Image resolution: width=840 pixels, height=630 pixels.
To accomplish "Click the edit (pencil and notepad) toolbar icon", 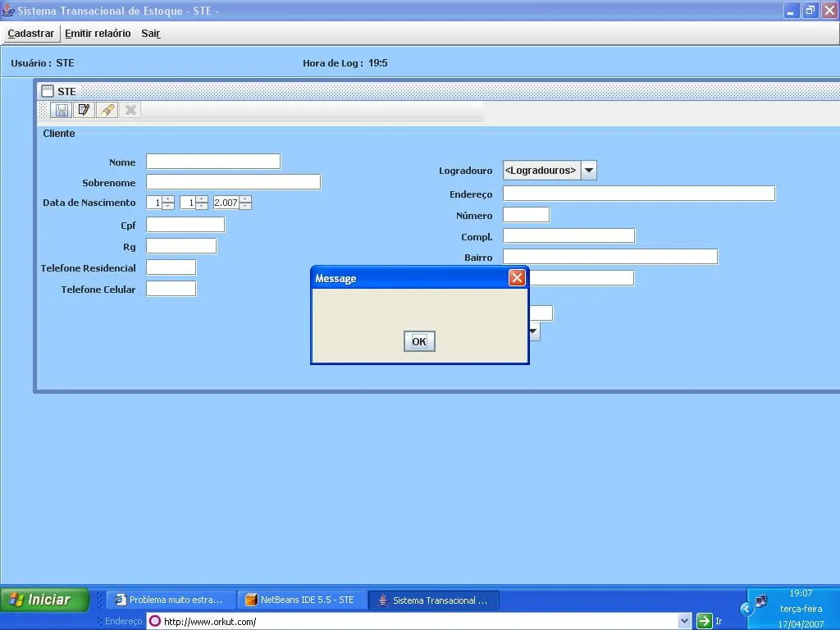I will [x=84, y=111].
